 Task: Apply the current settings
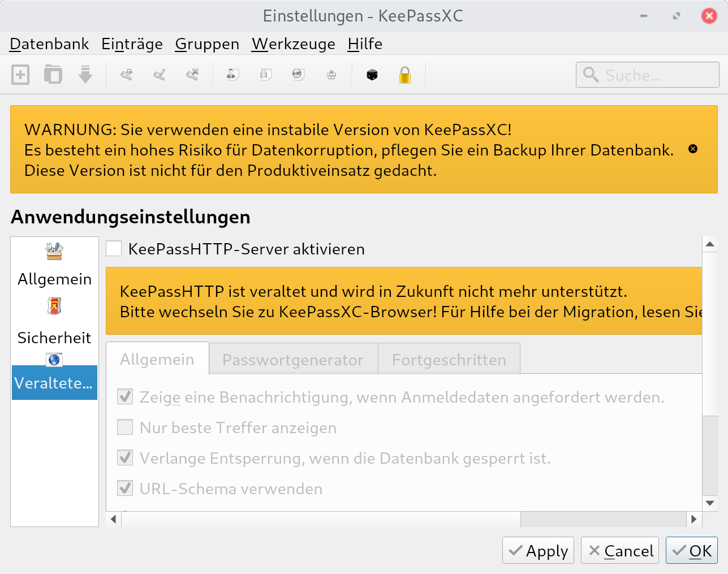coord(537,550)
